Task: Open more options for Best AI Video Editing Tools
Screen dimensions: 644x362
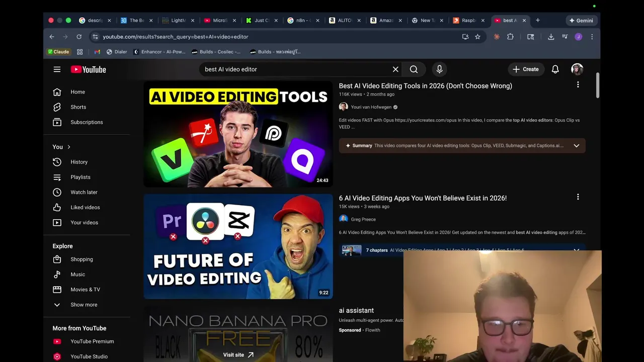Action: [x=578, y=85]
